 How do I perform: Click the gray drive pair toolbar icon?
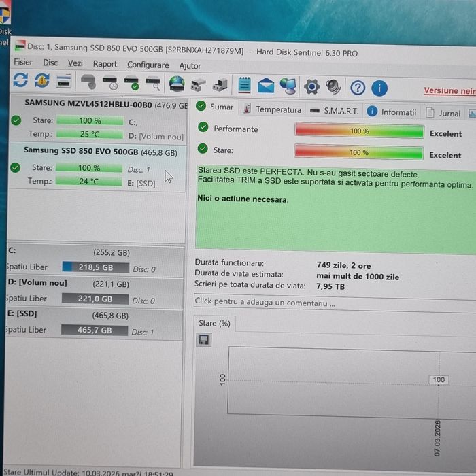tap(199, 85)
